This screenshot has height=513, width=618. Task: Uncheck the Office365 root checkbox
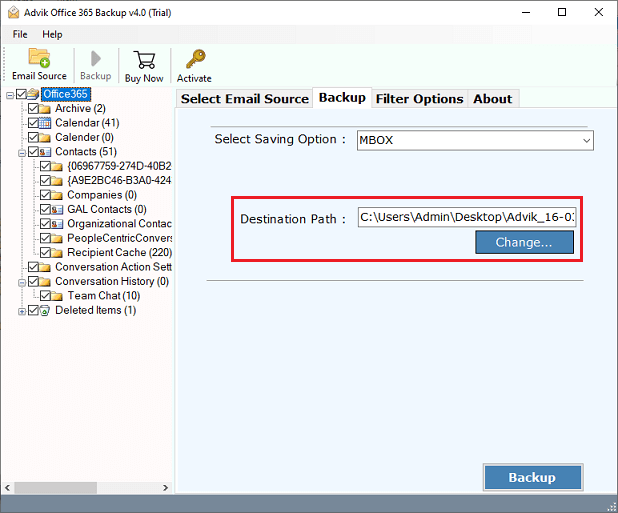coord(21,94)
